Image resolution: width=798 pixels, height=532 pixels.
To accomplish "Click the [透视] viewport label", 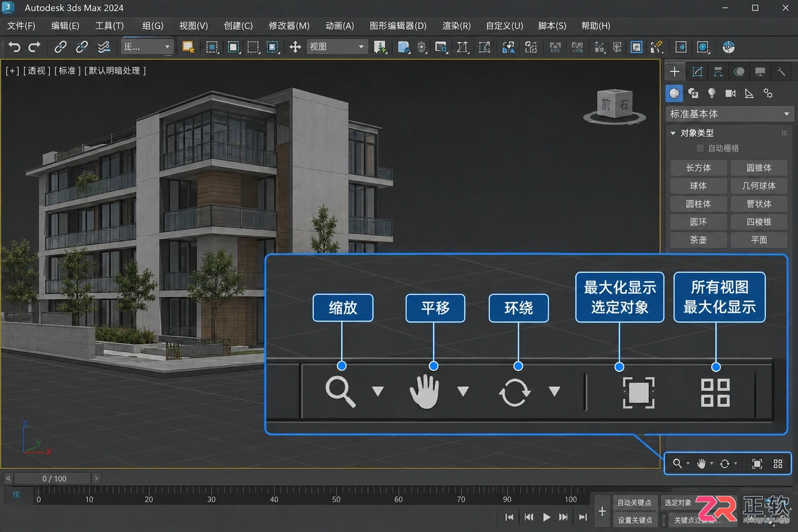I will click(x=37, y=70).
